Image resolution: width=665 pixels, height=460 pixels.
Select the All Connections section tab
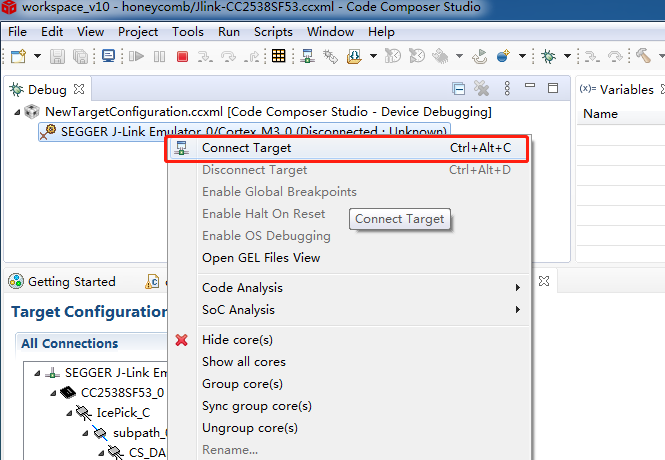[70, 343]
